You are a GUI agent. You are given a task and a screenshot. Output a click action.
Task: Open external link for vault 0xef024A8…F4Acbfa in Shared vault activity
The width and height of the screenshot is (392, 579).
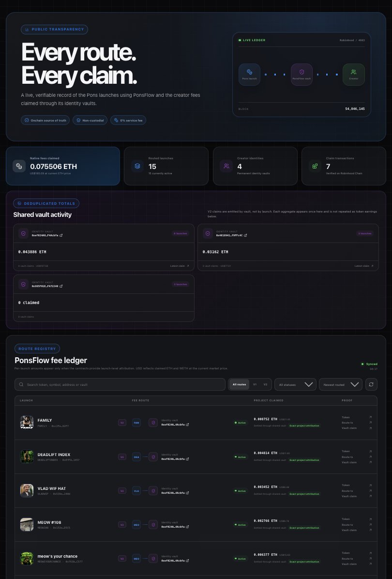(61, 235)
